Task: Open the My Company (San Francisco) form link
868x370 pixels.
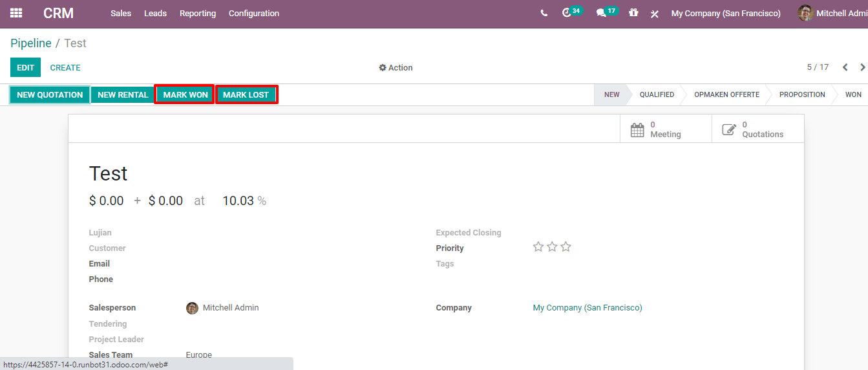Action: tap(587, 308)
